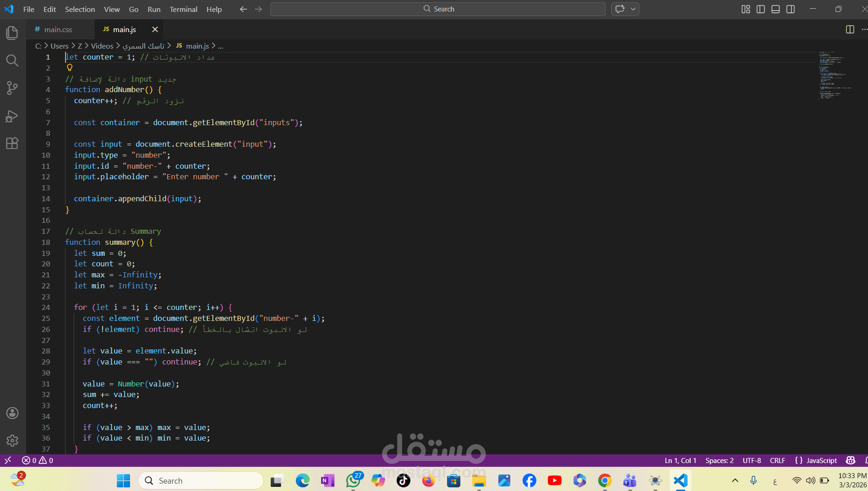Screen dimensions: 868x491
Task: Click the taskbar Search box
Action: click(201, 480)
